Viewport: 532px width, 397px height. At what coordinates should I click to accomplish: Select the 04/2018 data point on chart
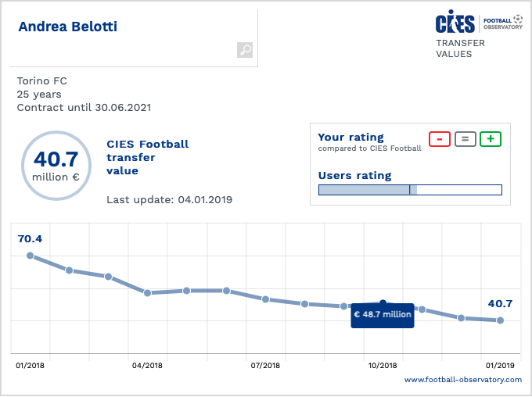[147, 292]
